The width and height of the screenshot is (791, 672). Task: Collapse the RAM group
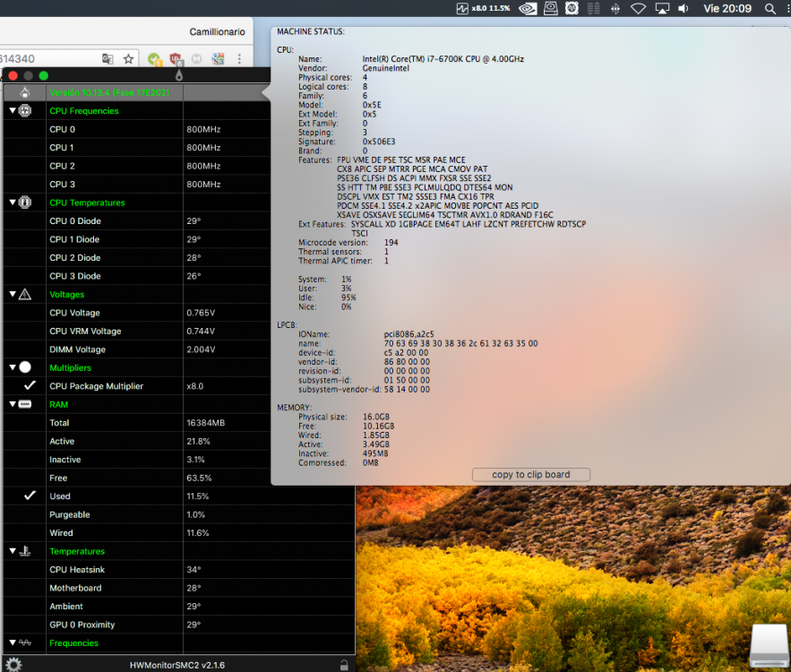point(13,403)
